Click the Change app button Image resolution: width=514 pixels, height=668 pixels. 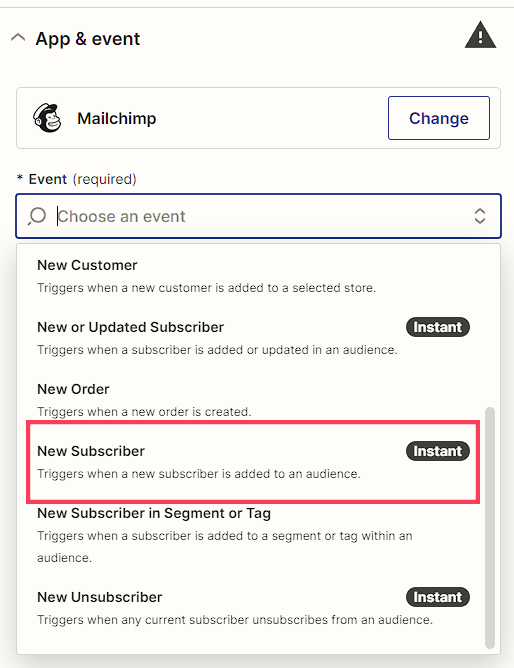(x=439, y=118)
